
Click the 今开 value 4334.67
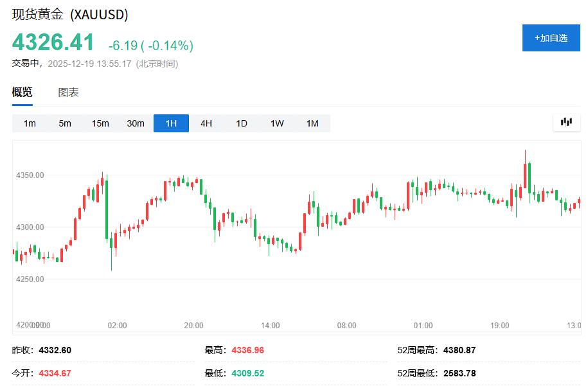click(55, 373)
